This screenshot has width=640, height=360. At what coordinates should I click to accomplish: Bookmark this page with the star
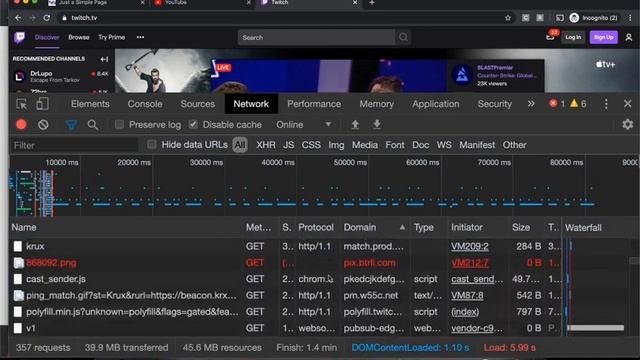tap(508, 18)
